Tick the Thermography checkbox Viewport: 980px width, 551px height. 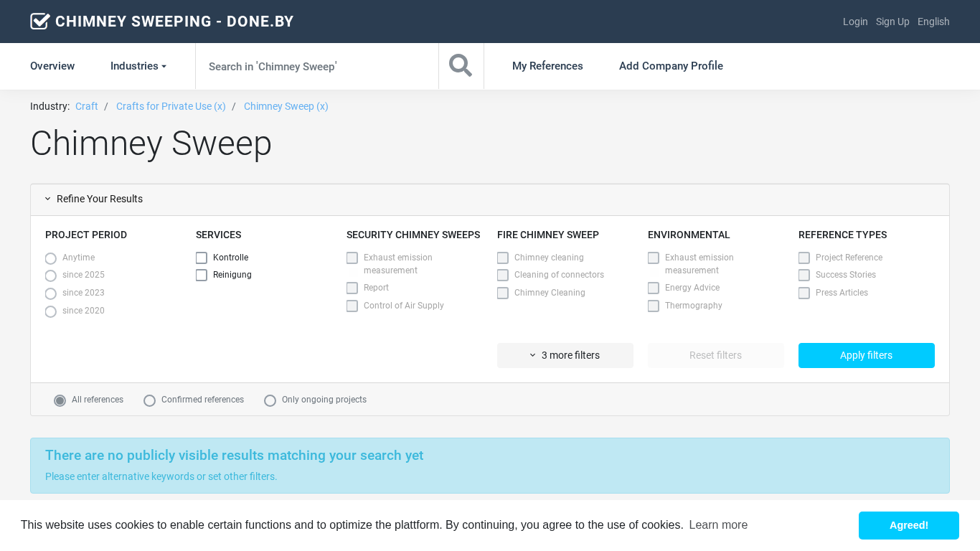point(654,306)
